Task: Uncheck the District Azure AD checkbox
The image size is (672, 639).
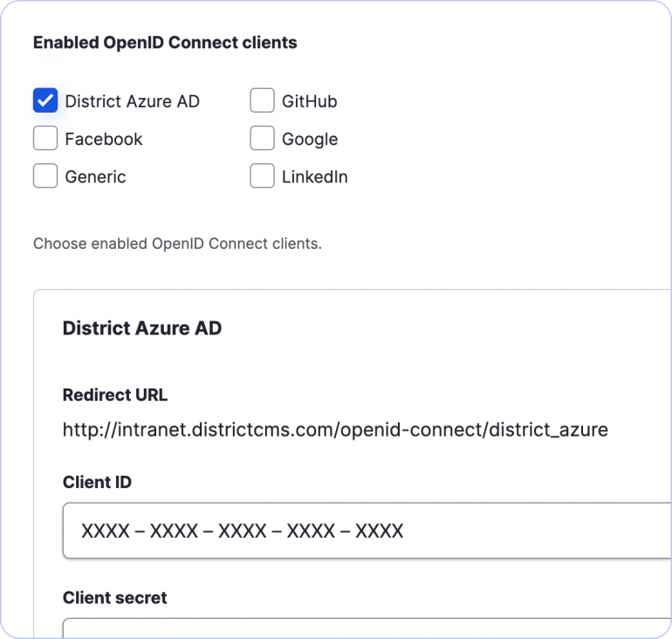Action: click(x=45, y=100)
